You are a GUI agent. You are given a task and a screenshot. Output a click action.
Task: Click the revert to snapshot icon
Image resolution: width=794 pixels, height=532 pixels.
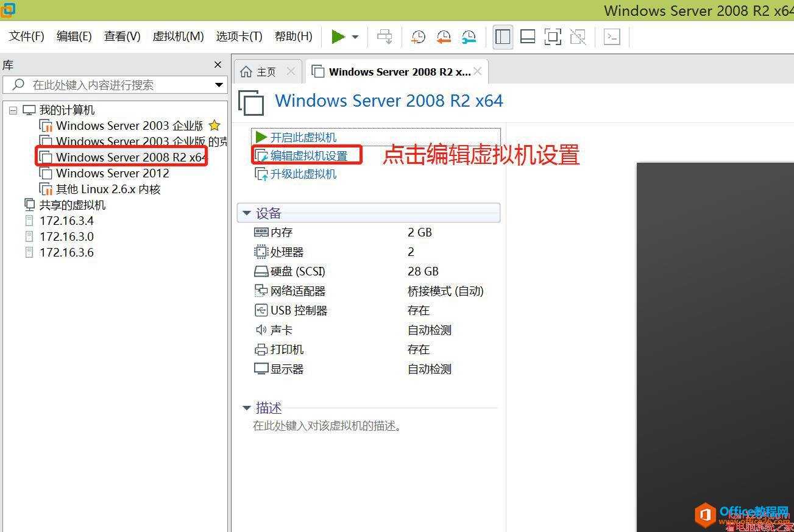[x=443, y=37]
